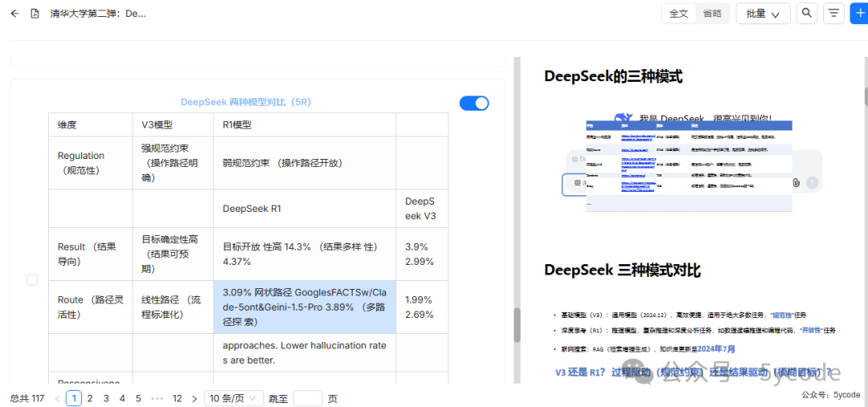Click the DeepSeek 三种模式对比 heading

point(622,270)
